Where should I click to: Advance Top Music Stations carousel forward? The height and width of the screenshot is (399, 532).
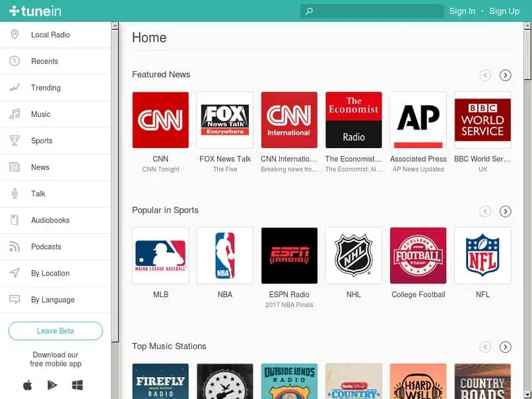click(x=505, y=347)
